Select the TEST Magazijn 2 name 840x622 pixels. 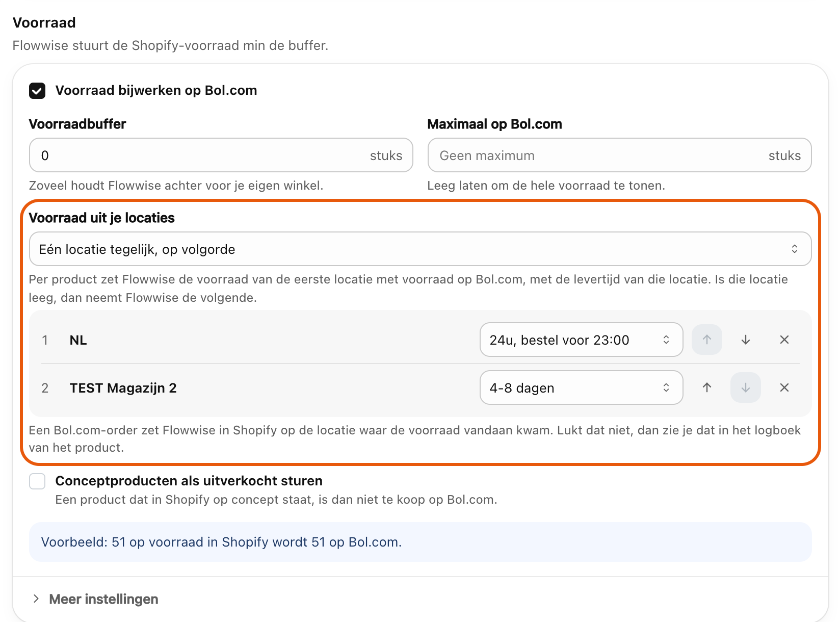pos(123,388)
